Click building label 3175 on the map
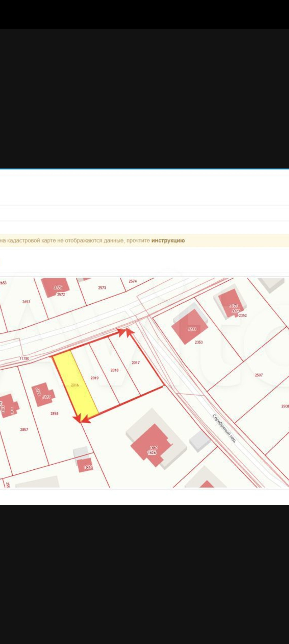This screenshot has width=289, height=644. (58, 288)
